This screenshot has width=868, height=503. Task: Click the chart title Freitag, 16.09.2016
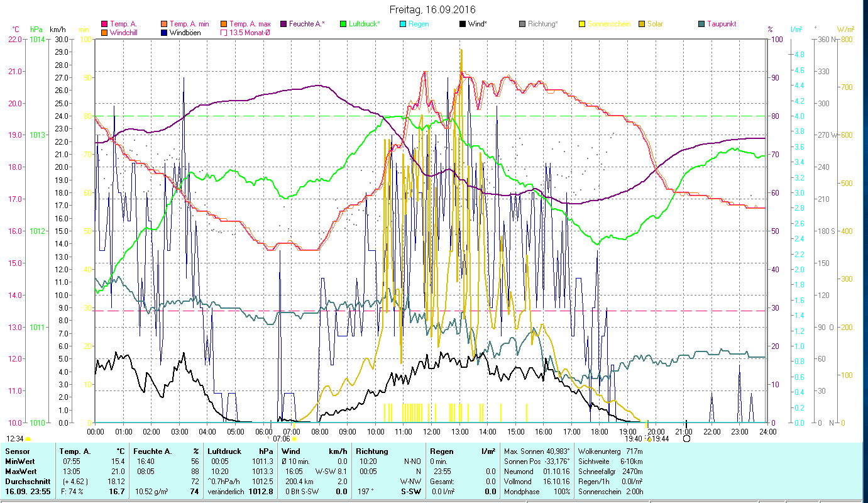(x=432, y=9)
